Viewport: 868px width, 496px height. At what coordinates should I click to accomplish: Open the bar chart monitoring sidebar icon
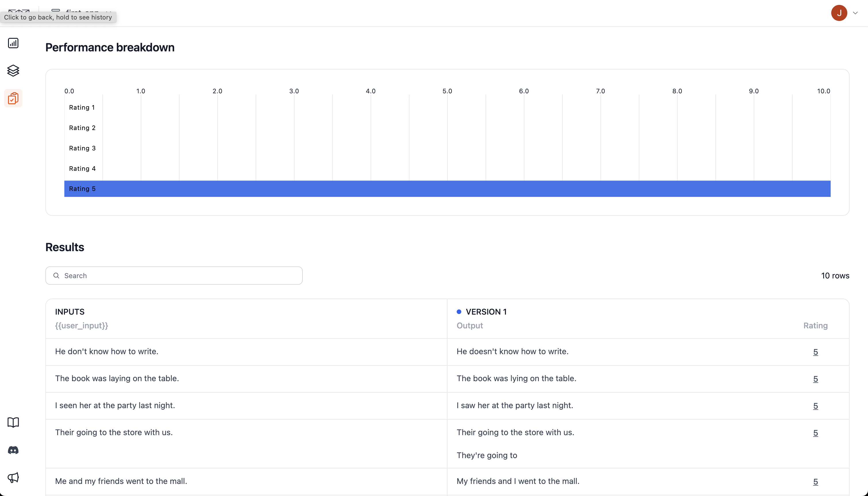pos(13,43)
